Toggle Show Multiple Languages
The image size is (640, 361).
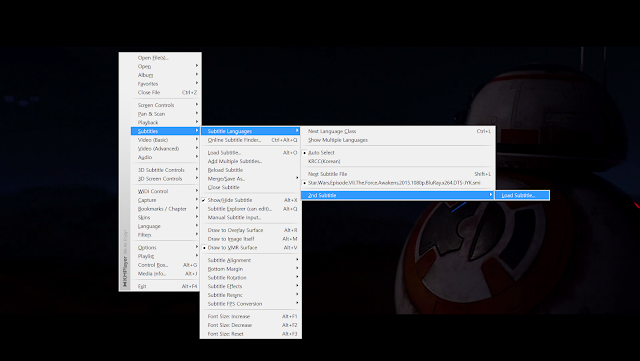(398, 140)
